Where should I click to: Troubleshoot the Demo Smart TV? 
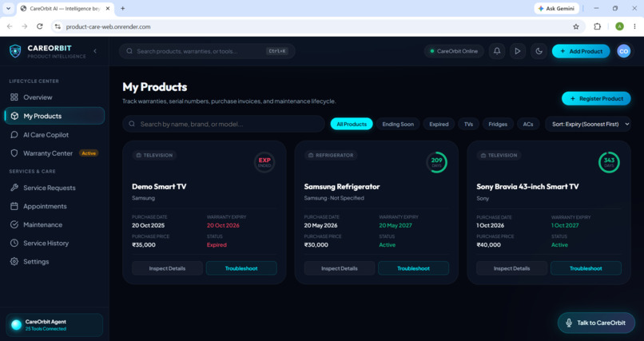241,268
